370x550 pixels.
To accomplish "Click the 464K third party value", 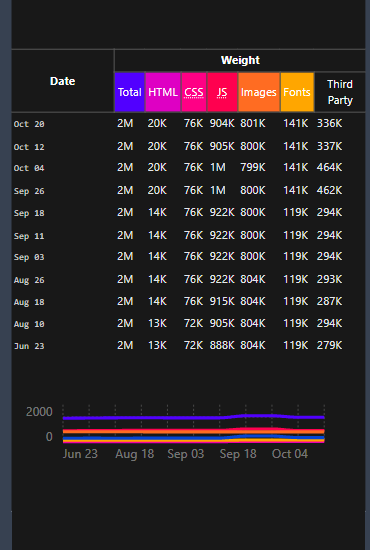I will pyautogui.click(x=329, y=167).
